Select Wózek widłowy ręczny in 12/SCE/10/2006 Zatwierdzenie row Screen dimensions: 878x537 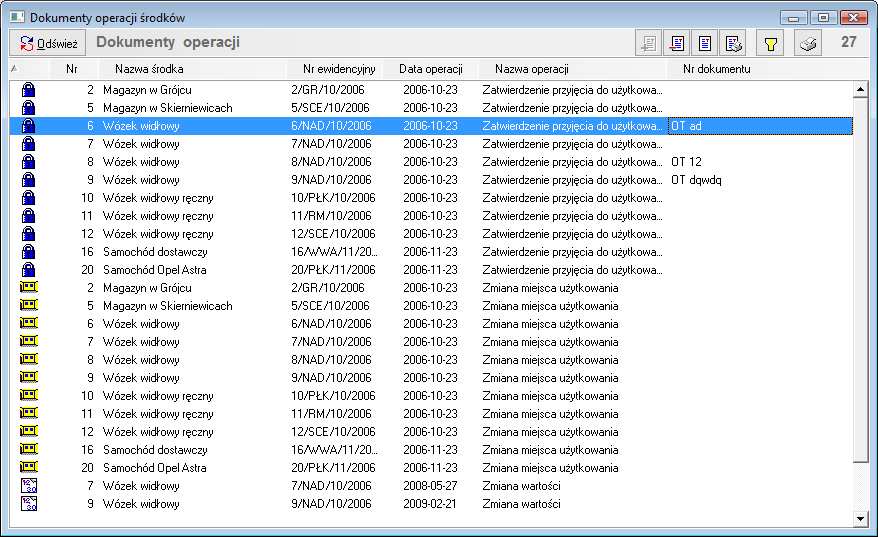(x=158, y=234)
